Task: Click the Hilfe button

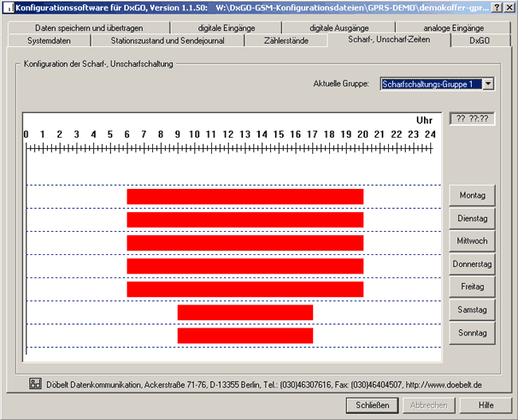Action: pyautogui.click(x=485, y=405)
